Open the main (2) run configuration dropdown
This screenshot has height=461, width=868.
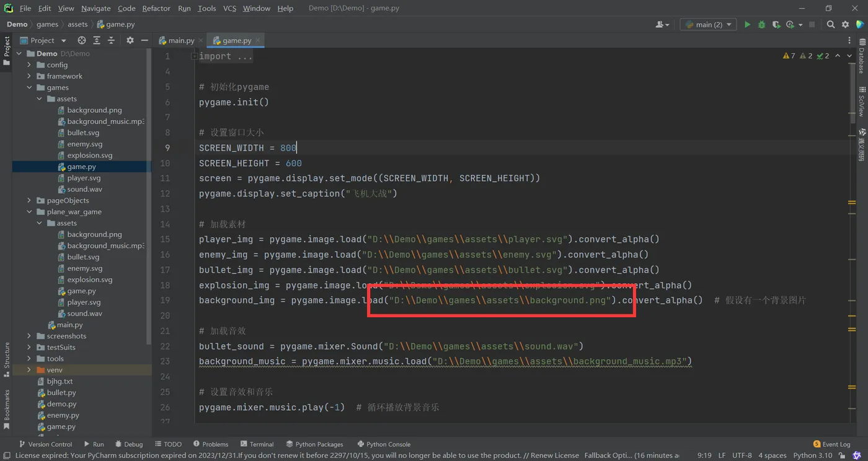click(708, 24)
